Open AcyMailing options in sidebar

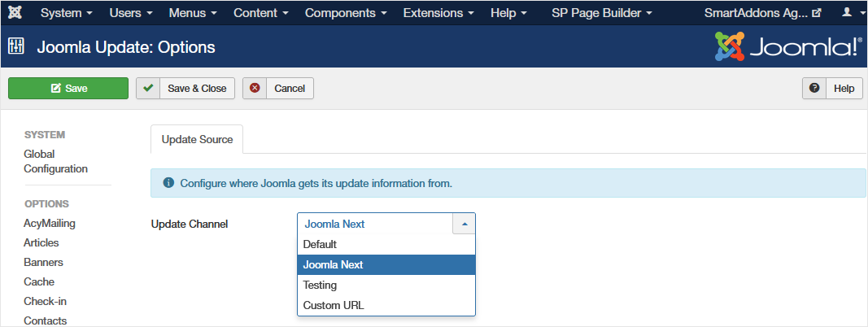50,224
